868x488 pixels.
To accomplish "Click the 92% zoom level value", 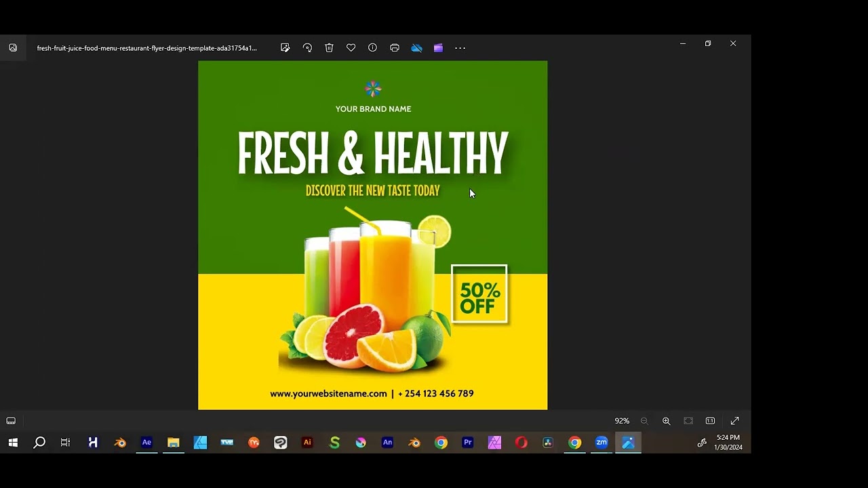I will point(622,421).
